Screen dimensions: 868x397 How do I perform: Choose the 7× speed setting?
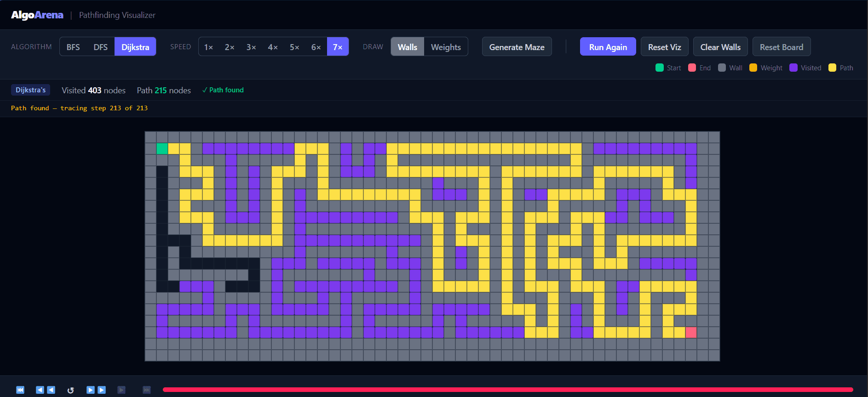pyautogui.click(x=338, y=47)
